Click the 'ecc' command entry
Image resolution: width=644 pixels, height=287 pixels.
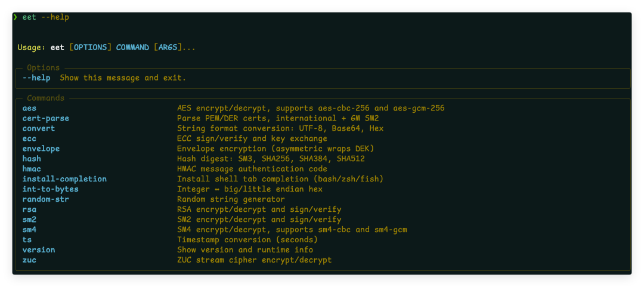(x=30, y=139)
